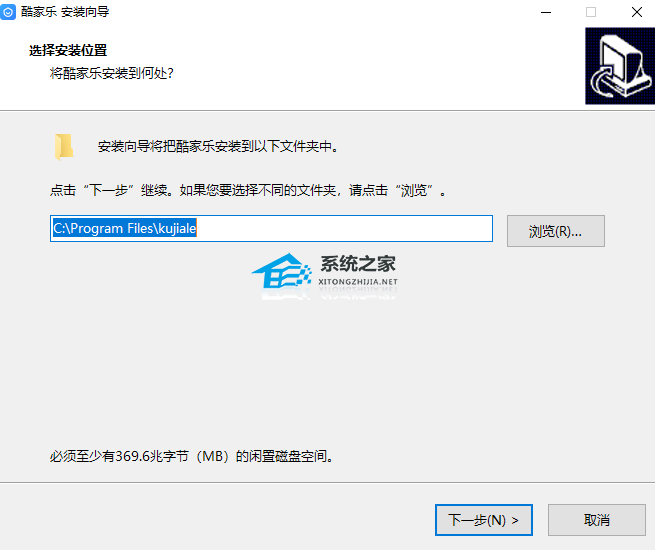Click the yellow folder icon
655x550 pixels.
click(x=64, y=147)
